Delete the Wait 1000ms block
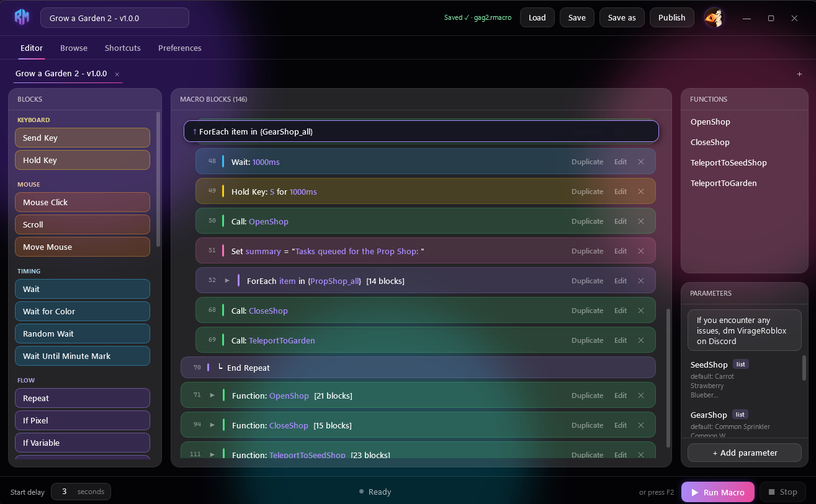The width and height of the screenshot is (816, 504). click(641, 162)
